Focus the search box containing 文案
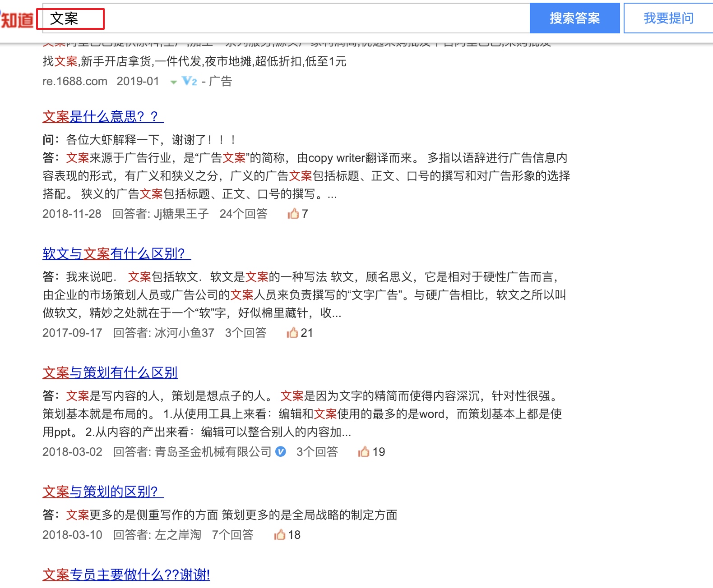 tap(286, 18)
